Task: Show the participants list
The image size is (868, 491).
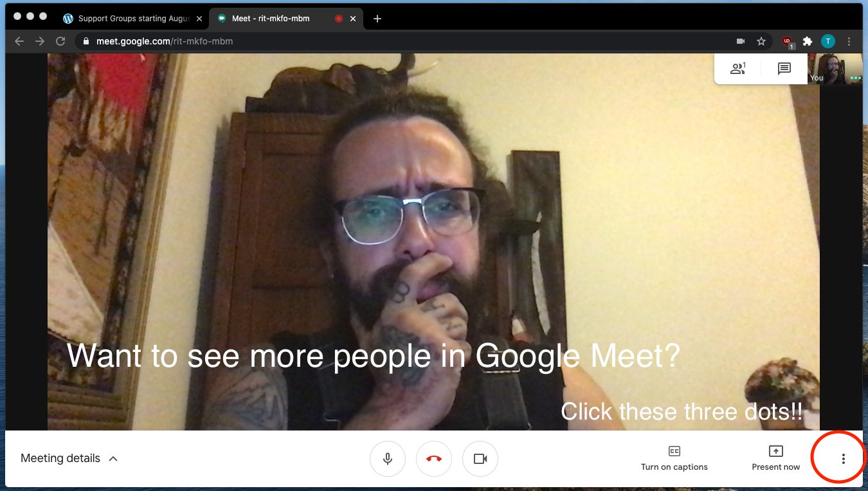Action: [738, 68]
